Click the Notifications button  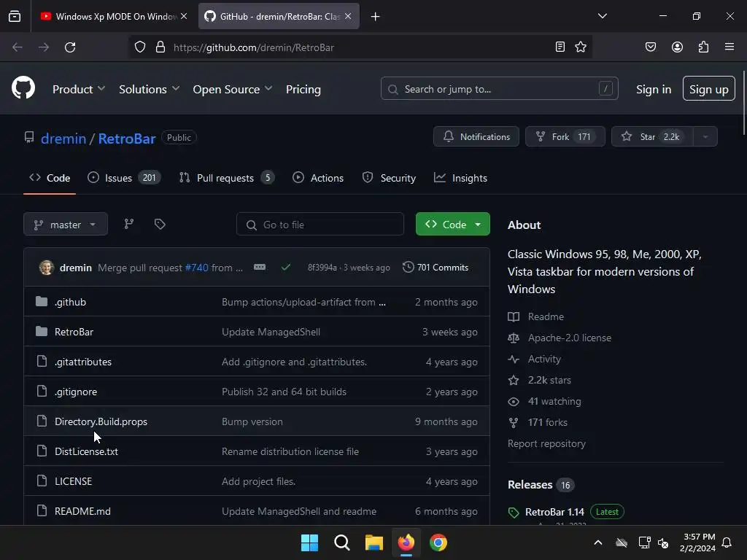click(x=476, y=136)
